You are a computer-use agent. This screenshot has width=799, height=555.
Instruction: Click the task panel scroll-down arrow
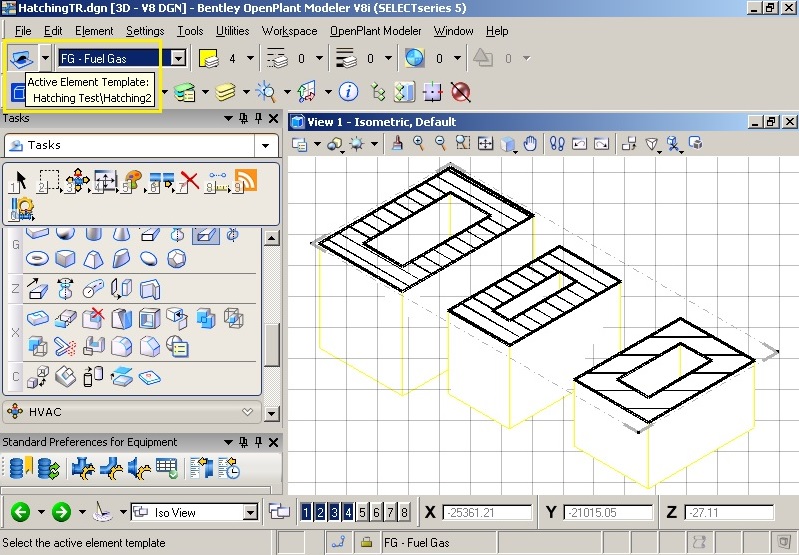coord(272,413)
